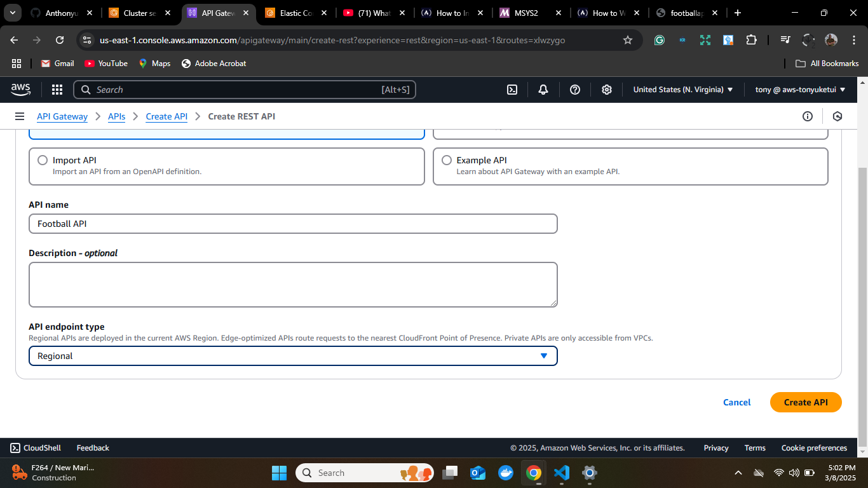The width and height of the screenshot is (868, 488).
Task: Open Visual Studio Code from the taskbar
Action: tap(561, 473)
